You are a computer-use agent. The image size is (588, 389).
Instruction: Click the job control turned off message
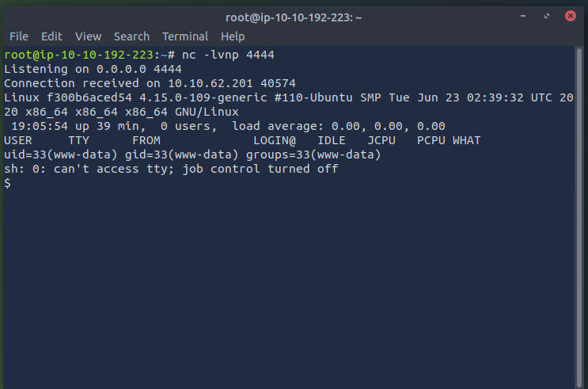[260, 169]
